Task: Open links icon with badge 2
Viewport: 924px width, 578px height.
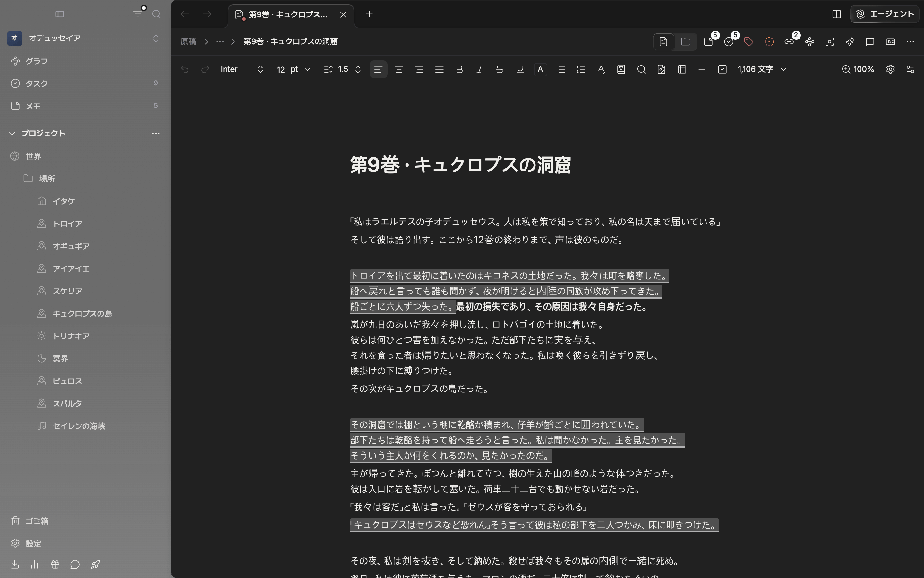Action: [790, 42]
